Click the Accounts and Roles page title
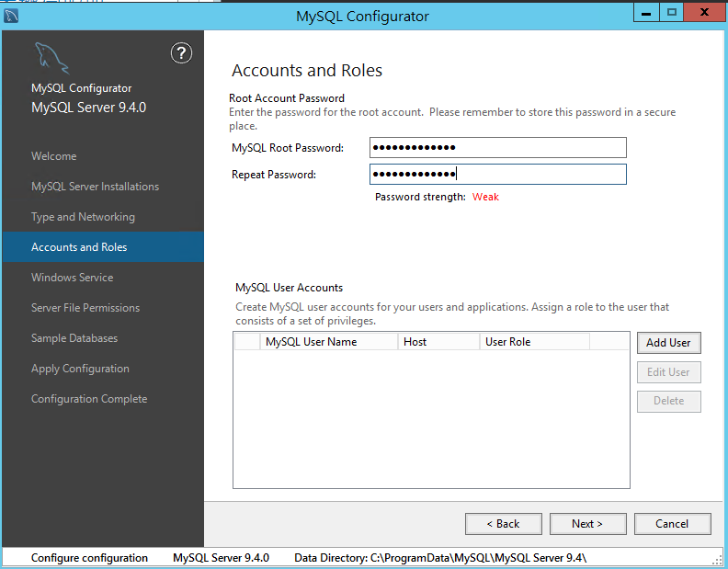The width and height of the screenshot is (728, 569). (x=307, y=71)
